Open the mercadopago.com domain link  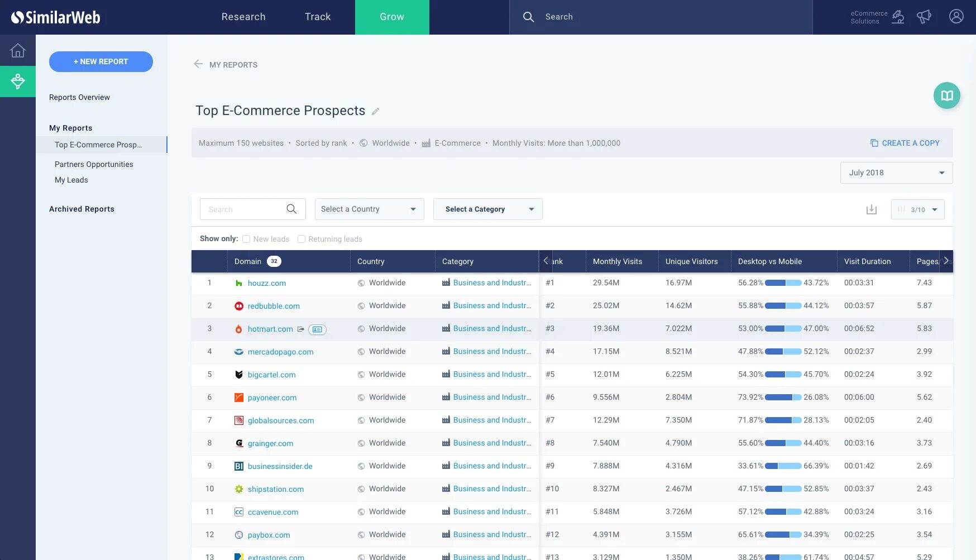point(280,352)
